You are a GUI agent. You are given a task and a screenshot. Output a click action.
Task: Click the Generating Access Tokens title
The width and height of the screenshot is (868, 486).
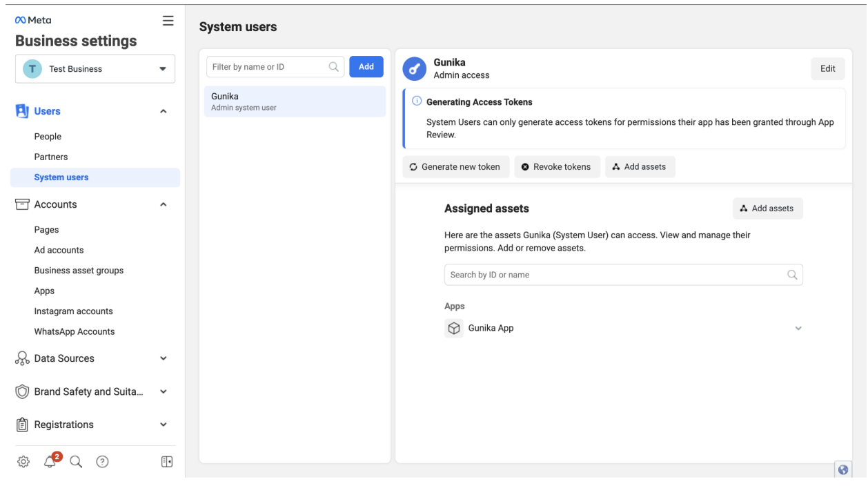480,102
